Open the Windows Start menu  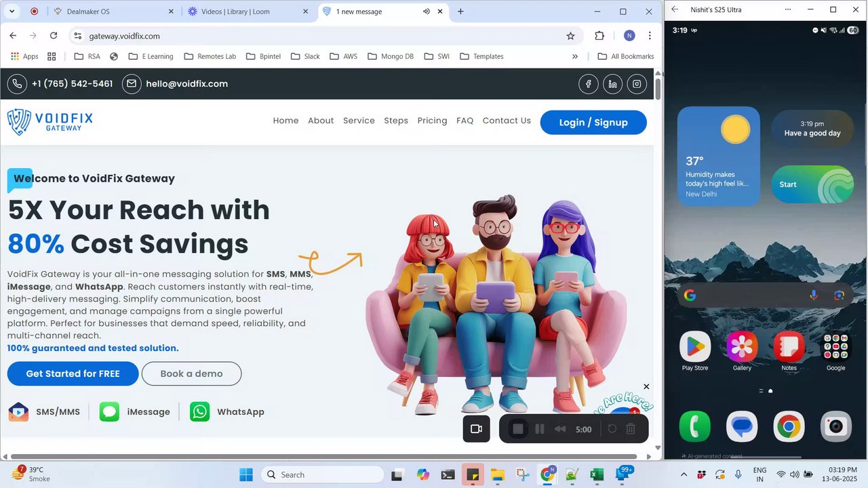coord(245,474)
